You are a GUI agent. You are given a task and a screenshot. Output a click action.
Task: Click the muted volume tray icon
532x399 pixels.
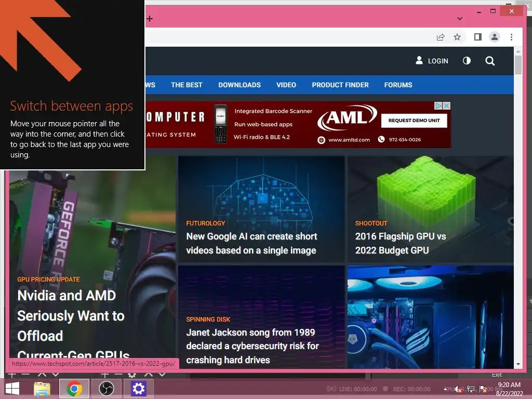click(458, 389)
